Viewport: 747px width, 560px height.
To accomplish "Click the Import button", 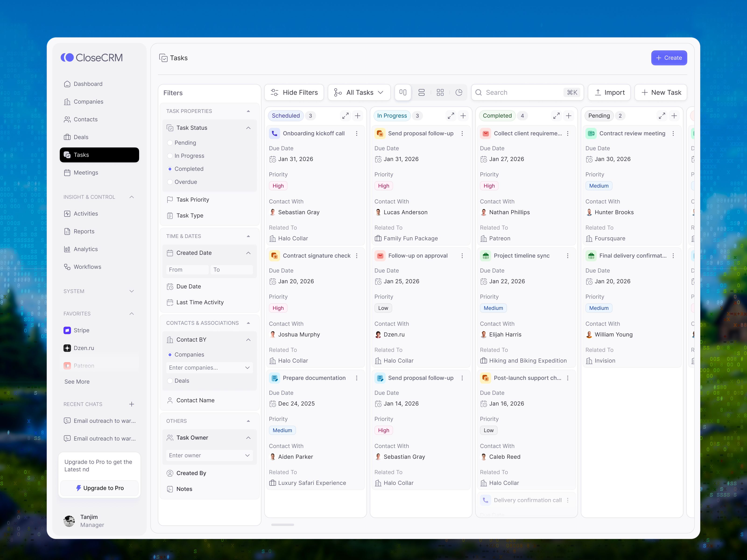I will pyautogui.click(x=609, y=92).
